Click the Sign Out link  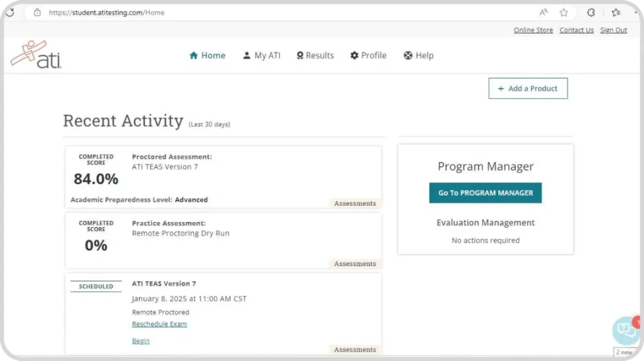(x=614, y=30)
